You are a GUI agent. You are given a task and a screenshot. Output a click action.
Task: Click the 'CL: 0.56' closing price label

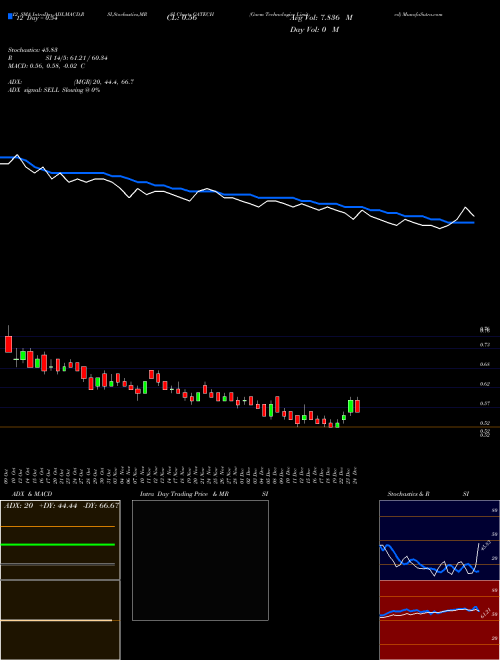point(182,18)
